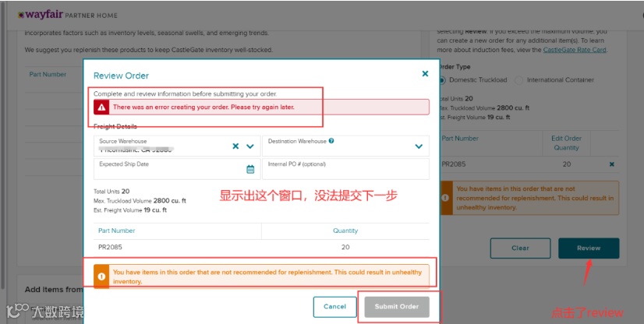Click the Submit Order button
The width and height of the screenshot is (644, 324).
[x=397, y=307]
